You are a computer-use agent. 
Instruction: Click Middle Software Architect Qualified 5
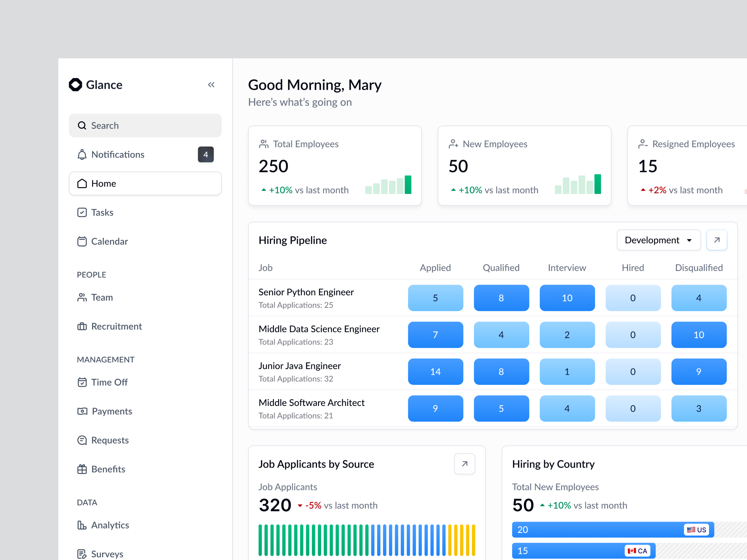[x=501, y=409]
